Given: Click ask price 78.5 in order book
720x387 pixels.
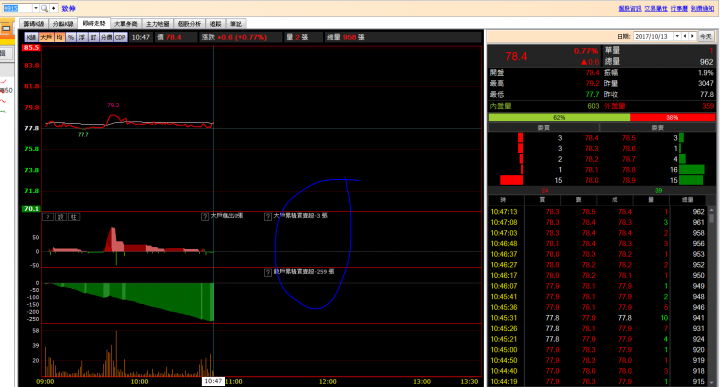Looking at the screenshot, I should tap(629, 138).
